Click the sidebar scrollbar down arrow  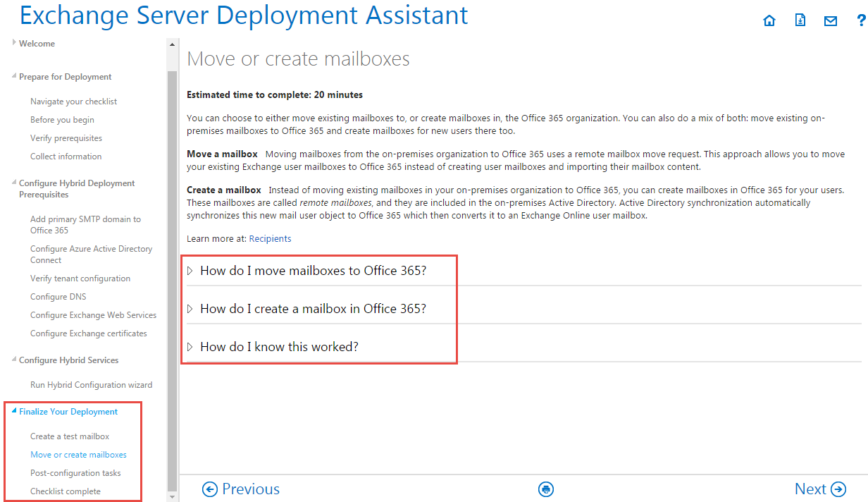coord(172,496)
